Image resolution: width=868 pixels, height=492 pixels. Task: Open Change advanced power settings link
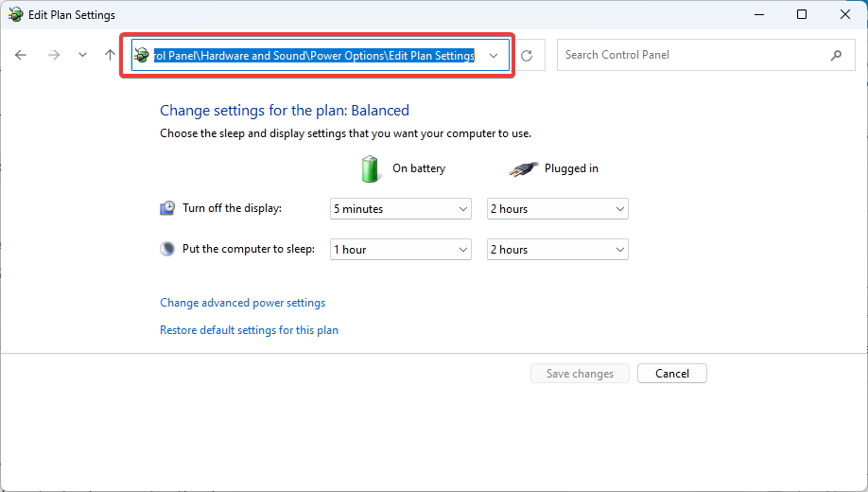(242, 303)
